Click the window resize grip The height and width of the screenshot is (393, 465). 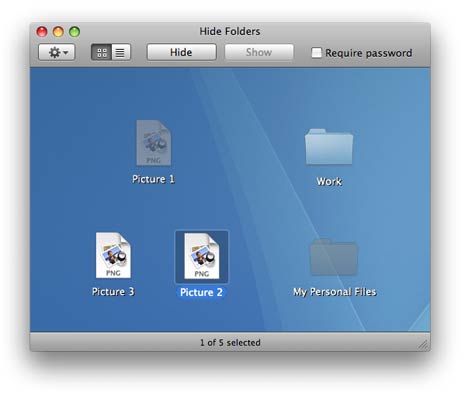(x=423, y=345)
